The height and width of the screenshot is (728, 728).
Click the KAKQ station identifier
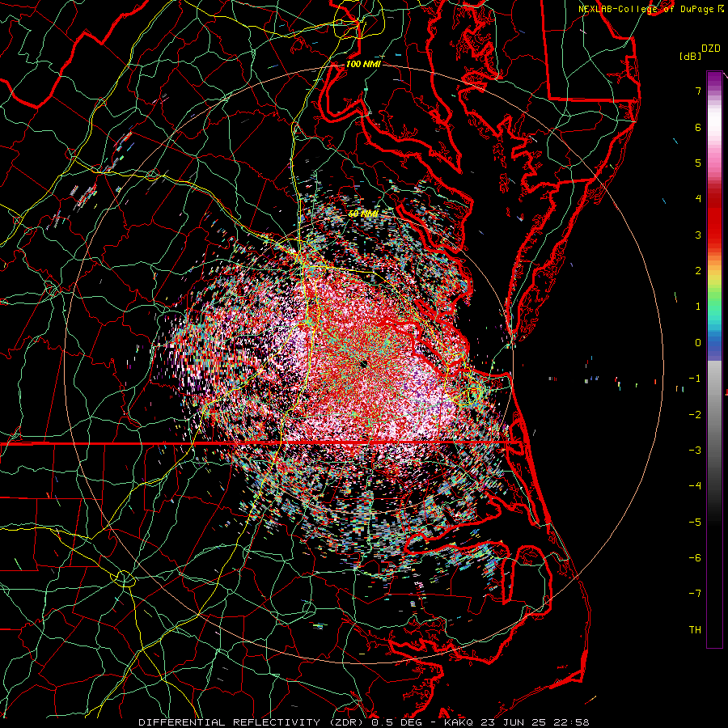[x=459, y=722]
